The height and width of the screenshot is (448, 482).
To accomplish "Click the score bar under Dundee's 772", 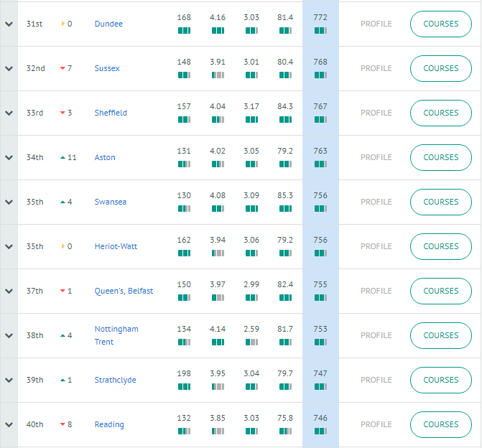I will coord(320,31).
